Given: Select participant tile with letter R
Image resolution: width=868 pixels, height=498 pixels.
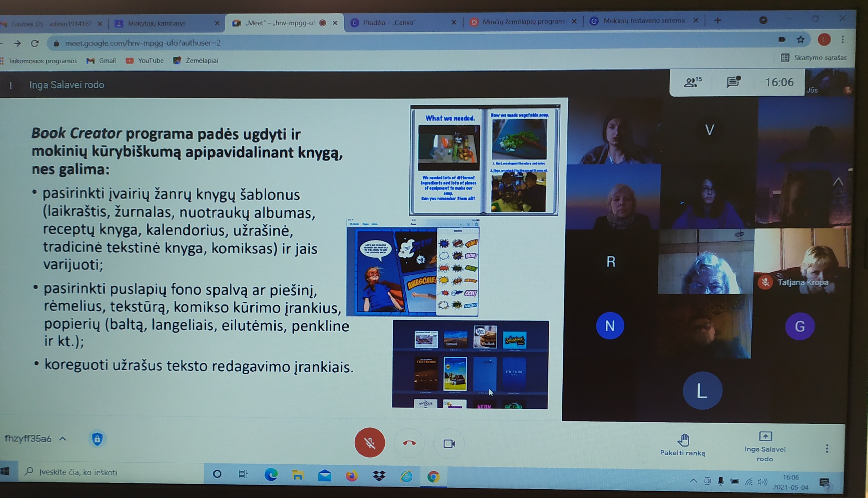Looking at the screenshot, I should [x=611, y=262].
